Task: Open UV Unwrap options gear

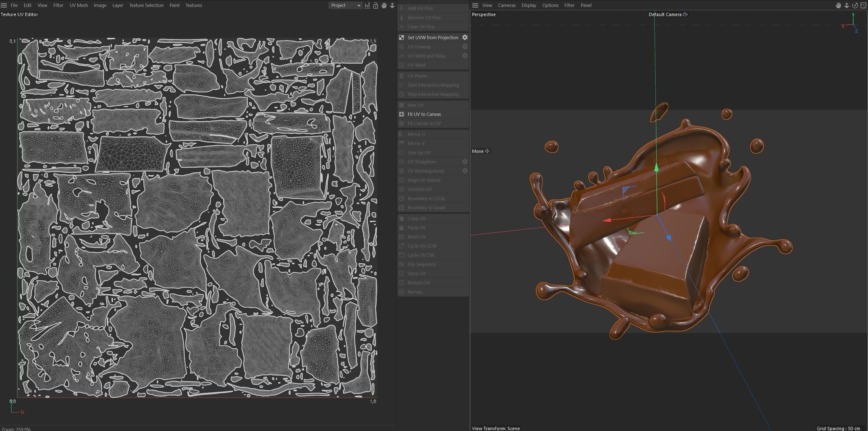Action: (465, 46)
